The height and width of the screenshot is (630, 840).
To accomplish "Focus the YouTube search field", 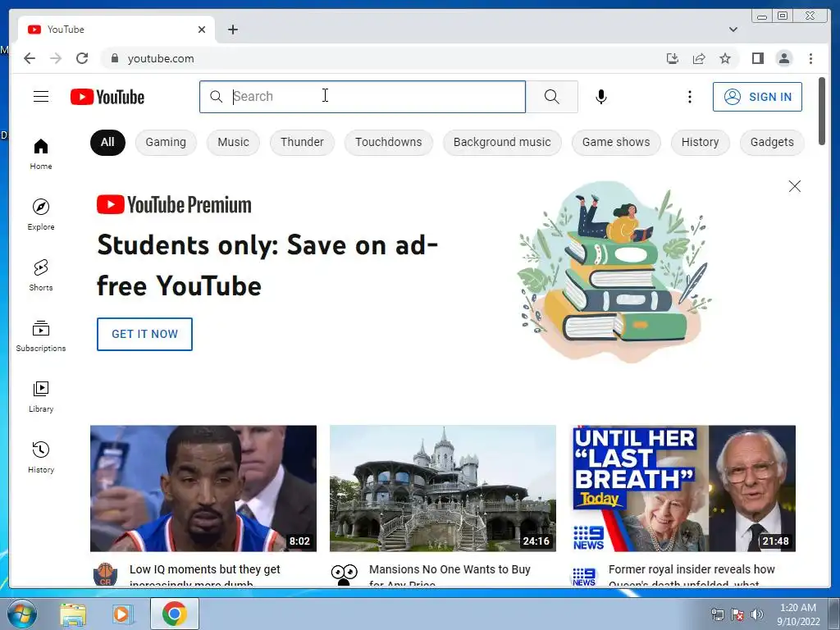I will tap(362, 97).
